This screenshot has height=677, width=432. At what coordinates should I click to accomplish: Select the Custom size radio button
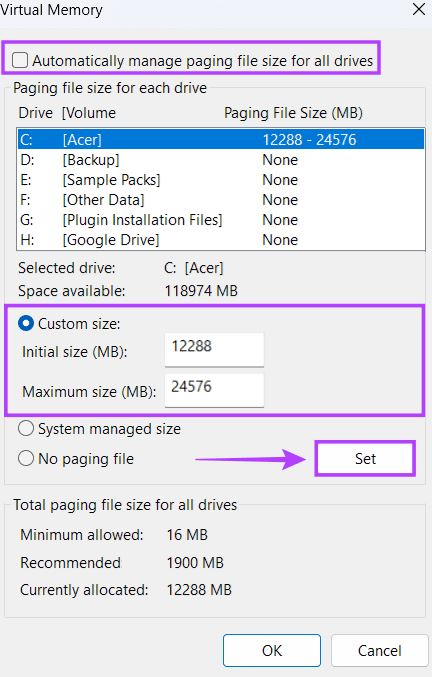tap(26, 323)
